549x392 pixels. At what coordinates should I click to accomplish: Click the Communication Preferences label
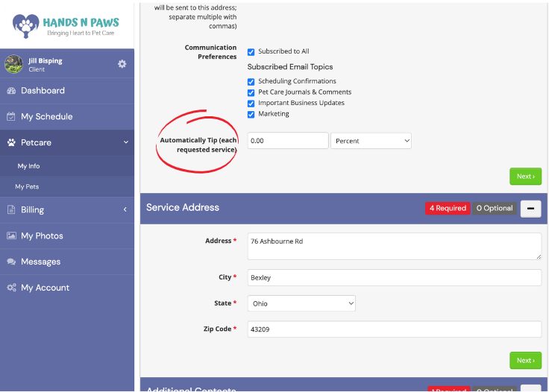pos(210,52)
